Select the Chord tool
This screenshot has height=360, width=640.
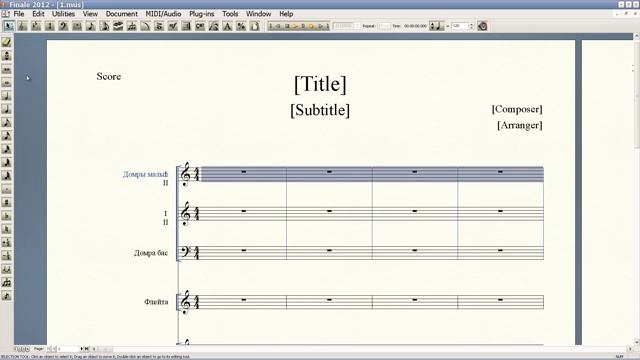[x=200, y=26]
